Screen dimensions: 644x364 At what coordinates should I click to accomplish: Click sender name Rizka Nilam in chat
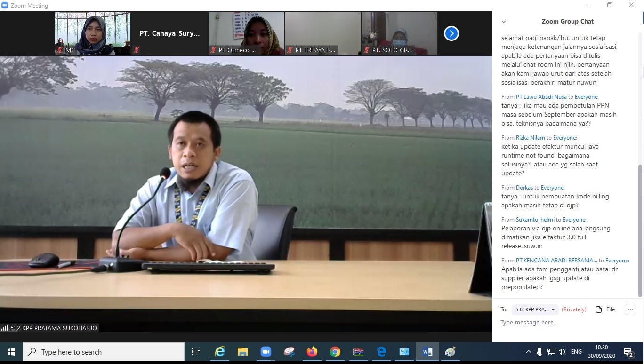(530, 138)
